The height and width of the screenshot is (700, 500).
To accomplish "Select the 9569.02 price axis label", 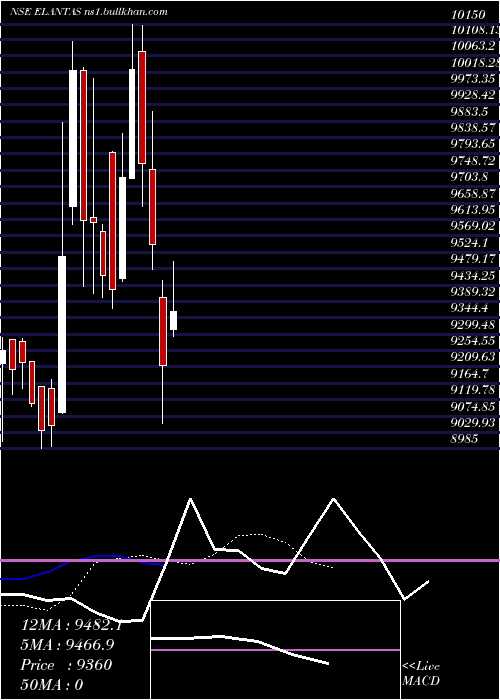I will 473,226.
